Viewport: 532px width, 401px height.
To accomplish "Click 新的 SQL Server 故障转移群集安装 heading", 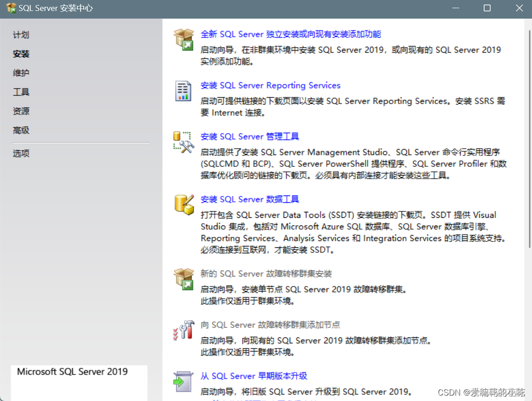I will (x=266, y=274).
